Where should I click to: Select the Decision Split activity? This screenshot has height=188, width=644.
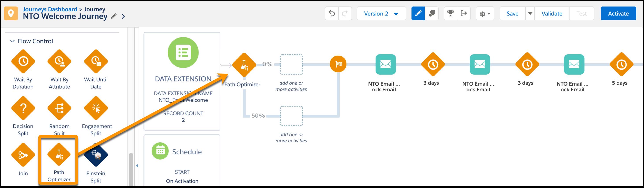click(x=23, y=108)
